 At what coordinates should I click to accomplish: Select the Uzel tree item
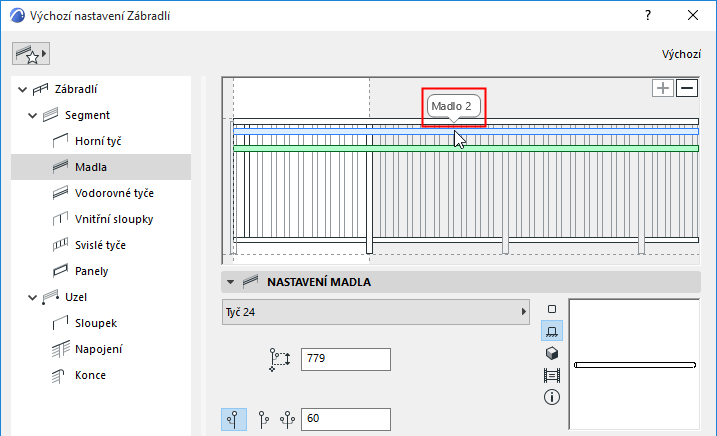(x=76, y=297)
